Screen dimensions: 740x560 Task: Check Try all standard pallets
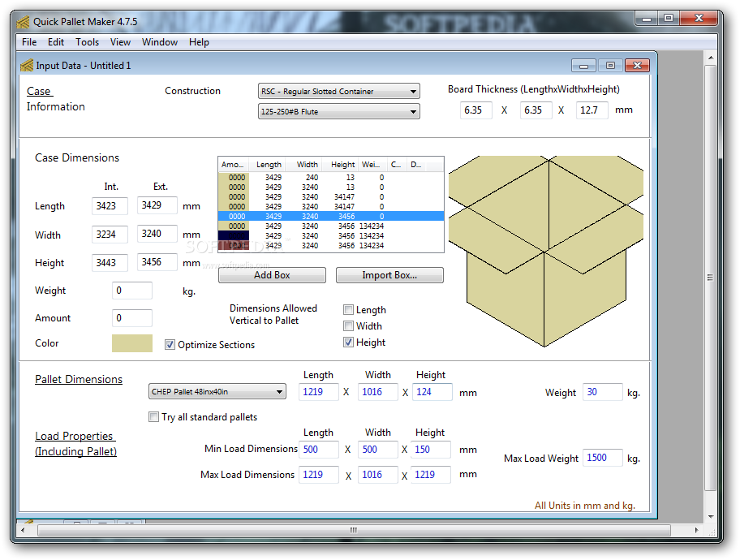pos(153,417)
